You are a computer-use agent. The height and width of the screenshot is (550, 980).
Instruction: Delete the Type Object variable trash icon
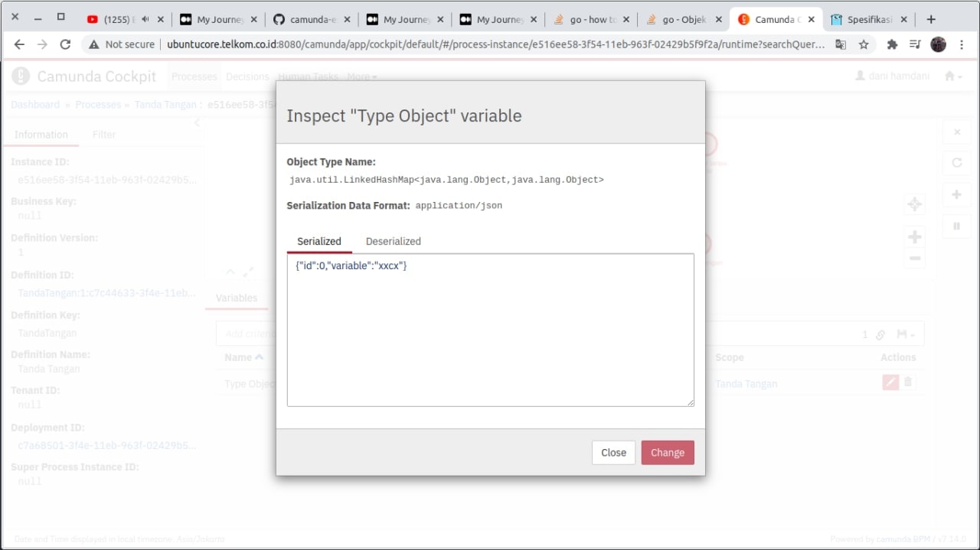pyautogui.click(x=908, y=382)
